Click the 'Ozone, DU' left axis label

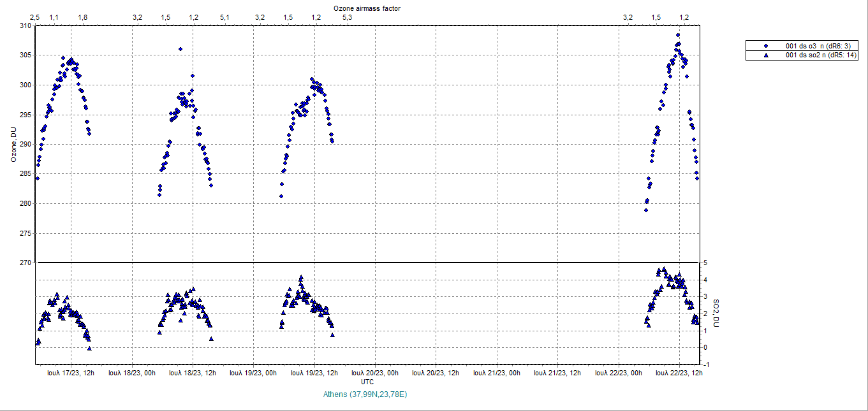tap(13, 144)
